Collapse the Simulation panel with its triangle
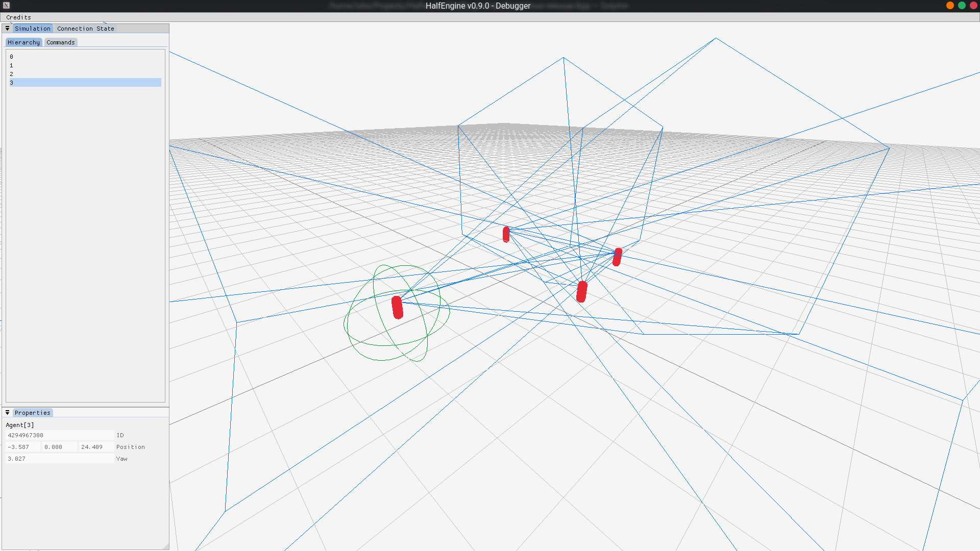Screen dimensions: 980x551 7,29
